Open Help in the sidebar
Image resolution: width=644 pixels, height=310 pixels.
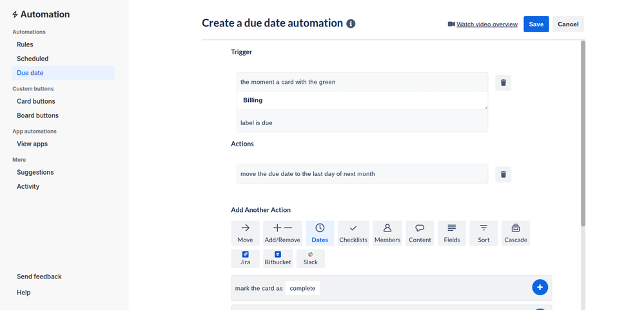(23, 293)
